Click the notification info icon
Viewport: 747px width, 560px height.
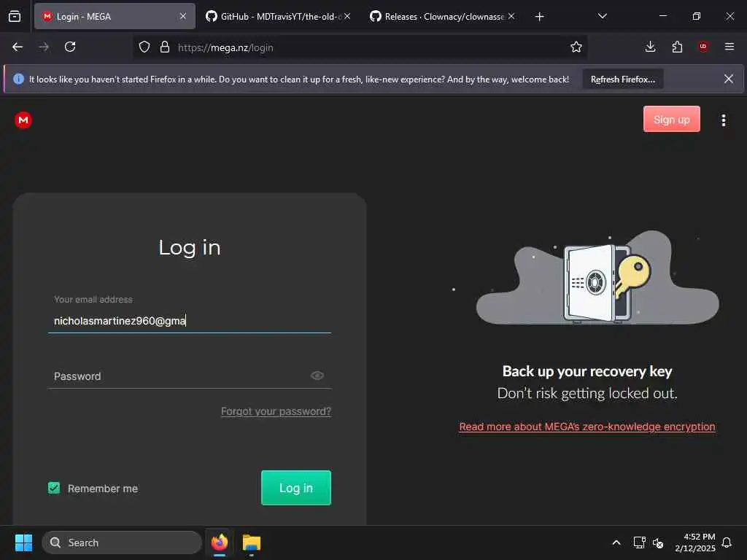click(18, 79)
